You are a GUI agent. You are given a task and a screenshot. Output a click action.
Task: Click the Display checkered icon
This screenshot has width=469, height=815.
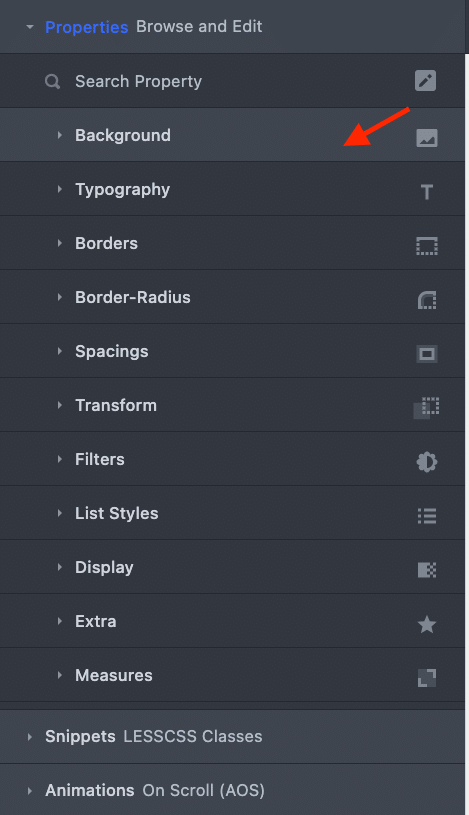coord(426,570)
